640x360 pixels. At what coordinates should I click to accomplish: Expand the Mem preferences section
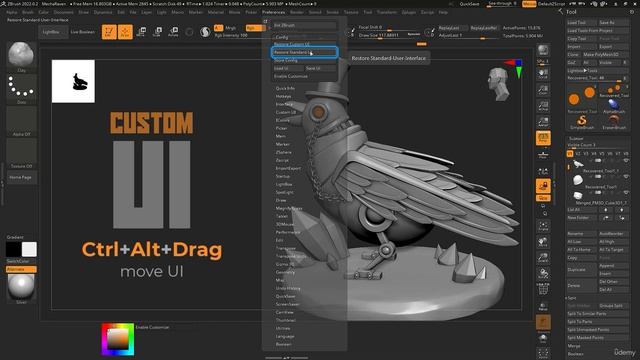(280, 136)
